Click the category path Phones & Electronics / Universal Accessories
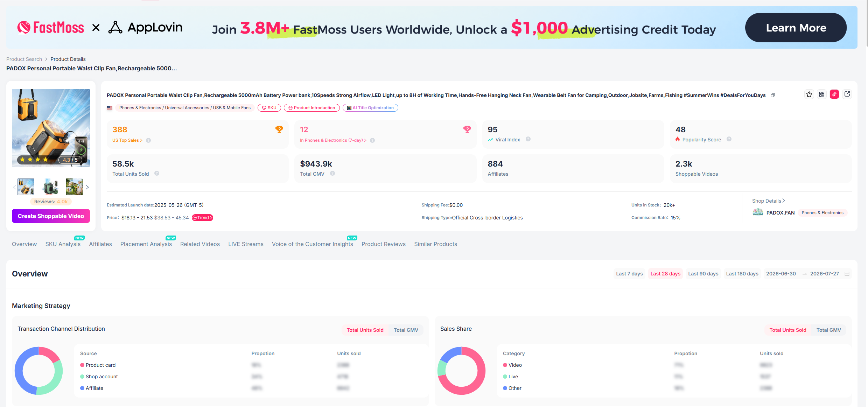Viewport: 868px width, 407px height. (185, 108)
